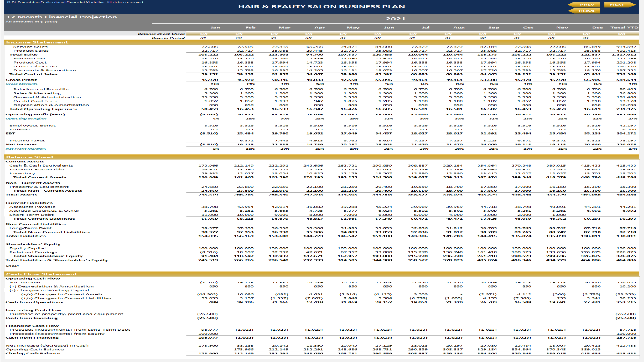The width and height of the screenshot is (644, 362).
Task: Select the Operating Profit (EBIT) row label
Action: click(x=35, y=114)
